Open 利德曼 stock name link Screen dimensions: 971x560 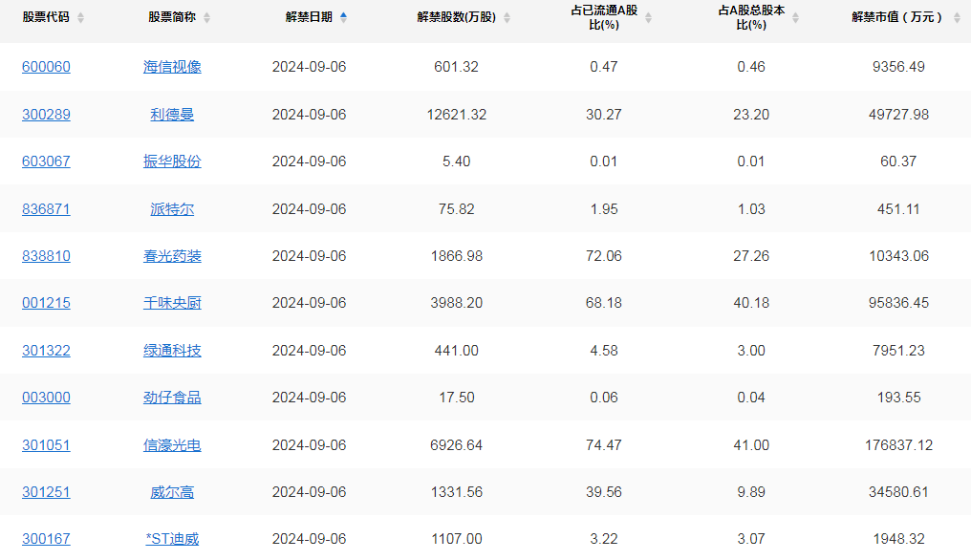pos(172,115)
